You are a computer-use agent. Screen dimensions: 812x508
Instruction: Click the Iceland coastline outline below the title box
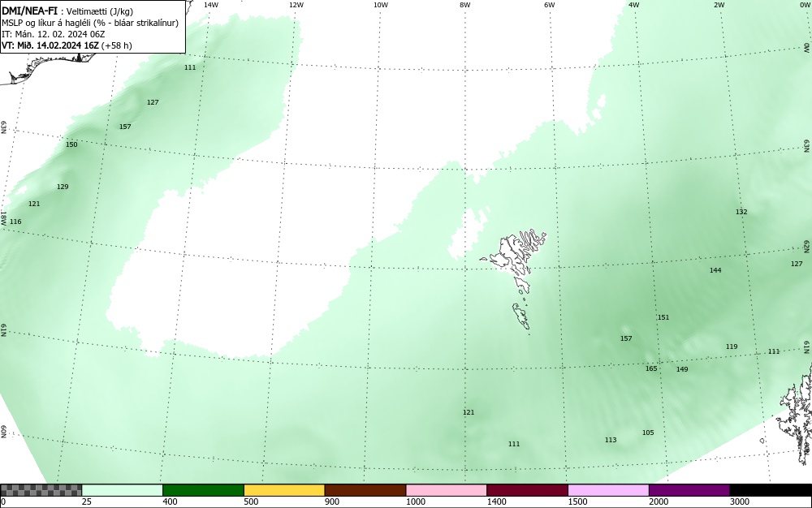(x=46, y=68)
